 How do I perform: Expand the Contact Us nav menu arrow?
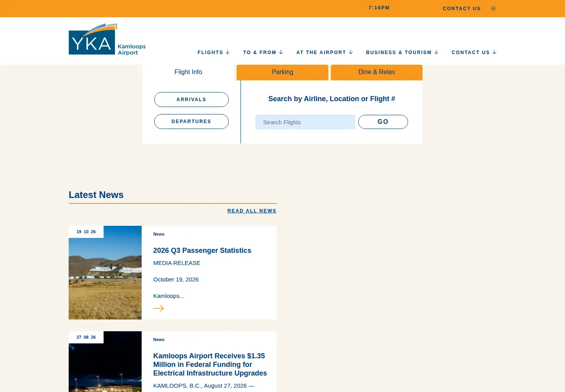click(494, 52)
